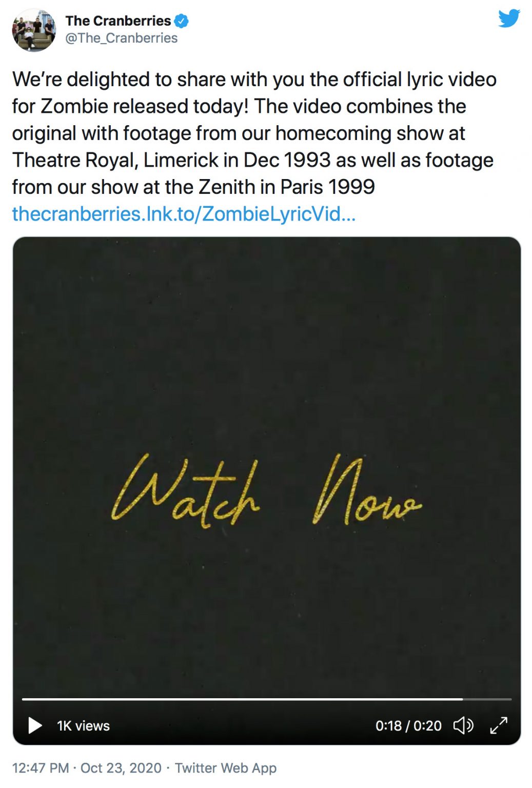Click the 1K views label

(84, 726)
